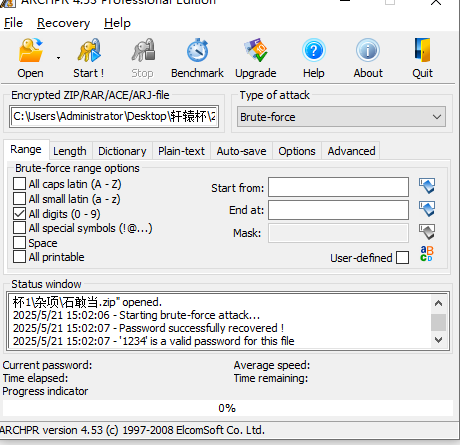Open the Help menu in menu bar
460x445 pixels.
[117, 23]
